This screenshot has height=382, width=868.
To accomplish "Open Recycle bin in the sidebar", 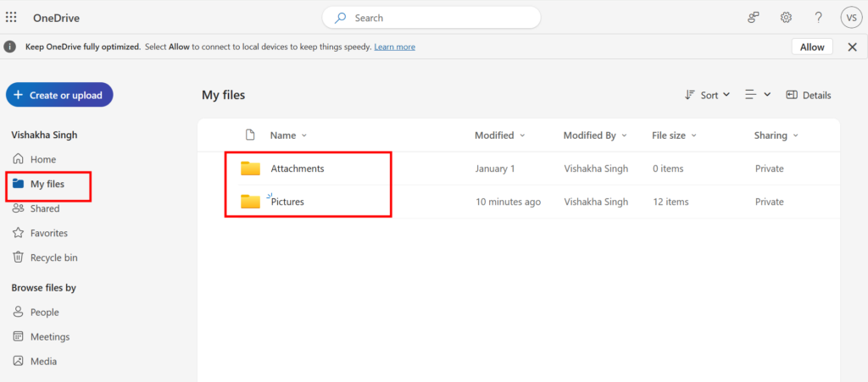I will coord(53,257).
